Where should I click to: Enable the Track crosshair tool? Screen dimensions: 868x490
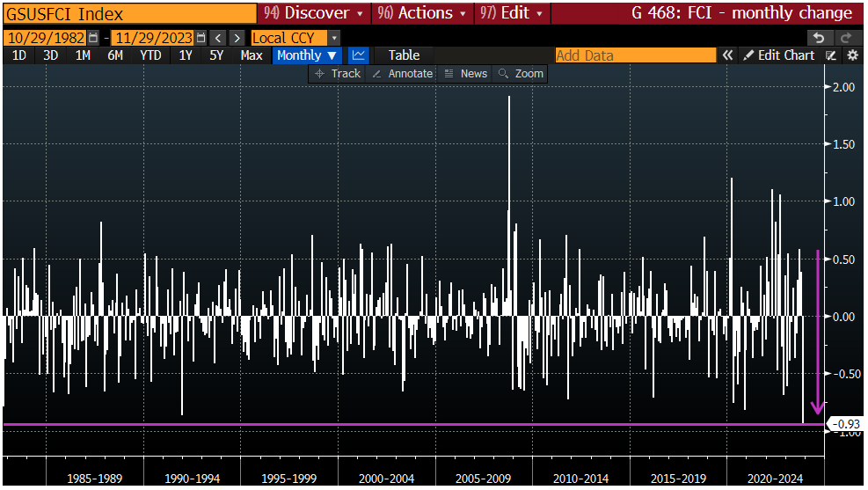pos(338,74)
